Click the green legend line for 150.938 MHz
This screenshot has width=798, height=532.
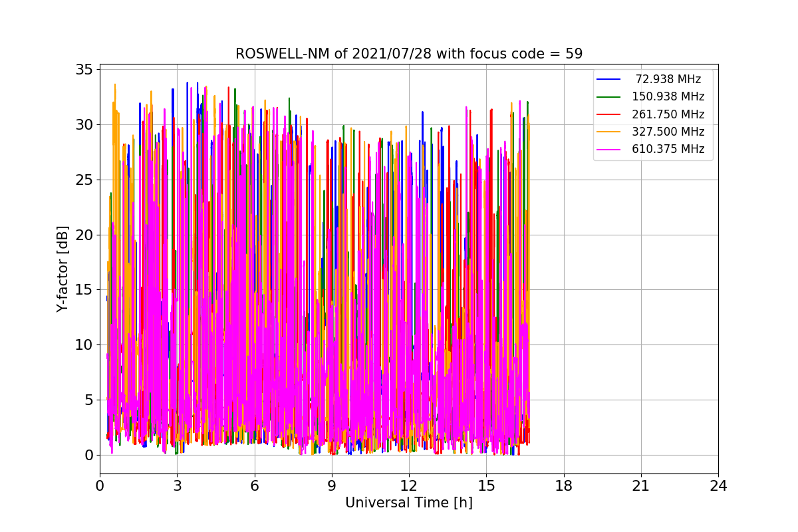(608, 97)
